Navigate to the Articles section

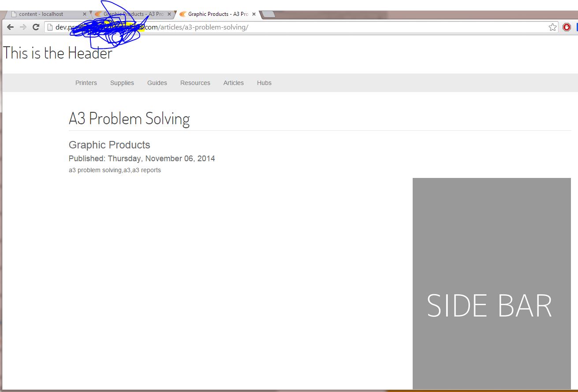point(233,83)
